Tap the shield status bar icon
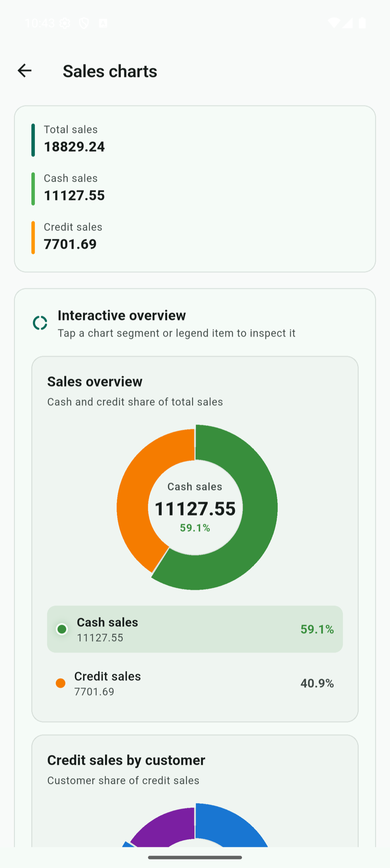Screen dimensions: 390x868 [x=84, y=23]
